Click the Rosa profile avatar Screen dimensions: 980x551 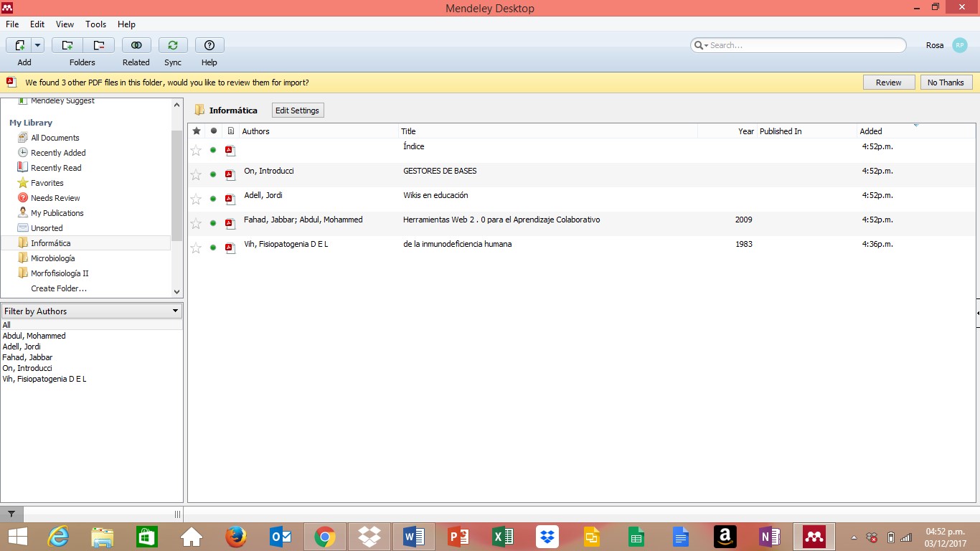959,45
